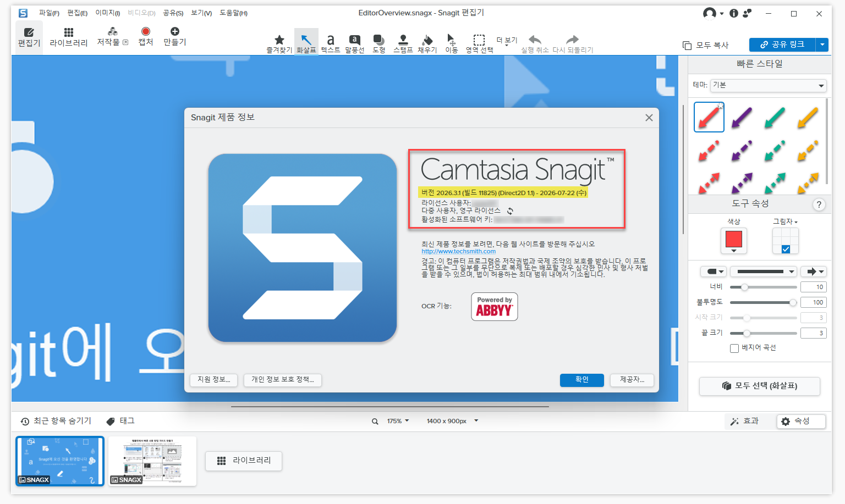This screenshot has width=845, height=504.
Task: Open 저작물 from the top toolbar
Action: 113,36
